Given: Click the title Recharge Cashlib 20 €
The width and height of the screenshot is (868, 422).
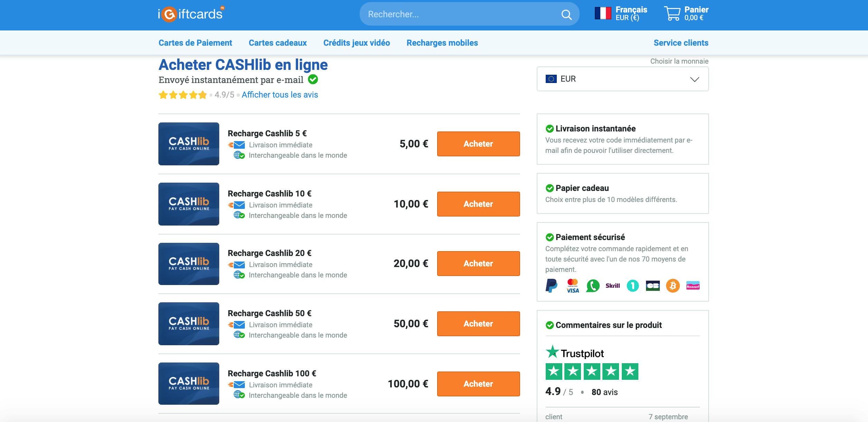Looking at the screenshot, I should [269, 253].
